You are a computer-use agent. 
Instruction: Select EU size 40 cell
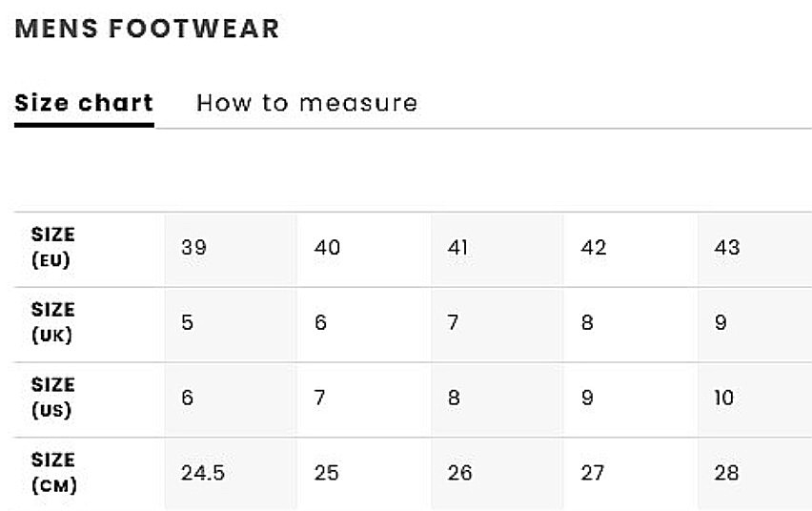[x=364, y=249]
